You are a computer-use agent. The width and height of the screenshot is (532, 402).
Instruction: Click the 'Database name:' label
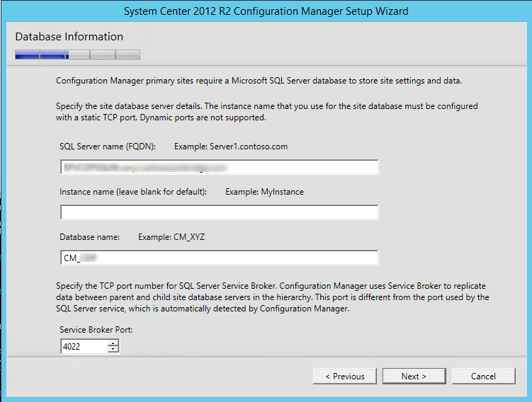pos(89,237)
